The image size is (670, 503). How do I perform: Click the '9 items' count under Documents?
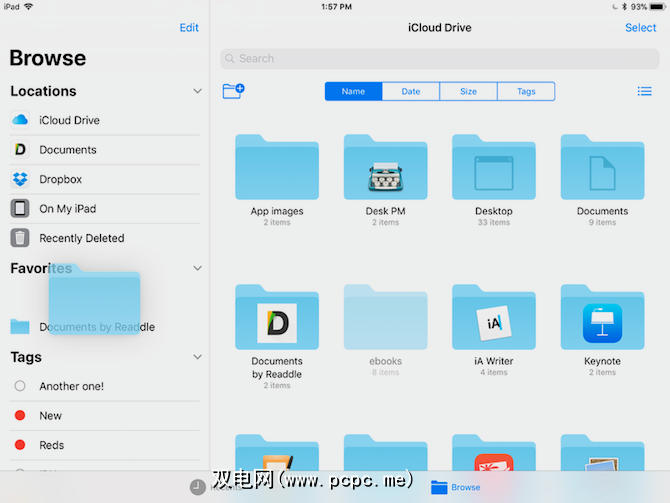pyautogui.click(x=602, y=222)
